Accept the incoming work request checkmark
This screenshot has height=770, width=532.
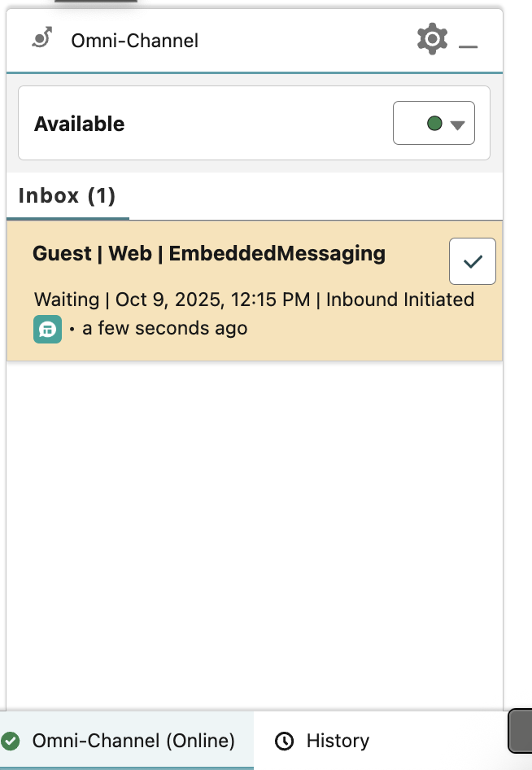tap(472, 261)
